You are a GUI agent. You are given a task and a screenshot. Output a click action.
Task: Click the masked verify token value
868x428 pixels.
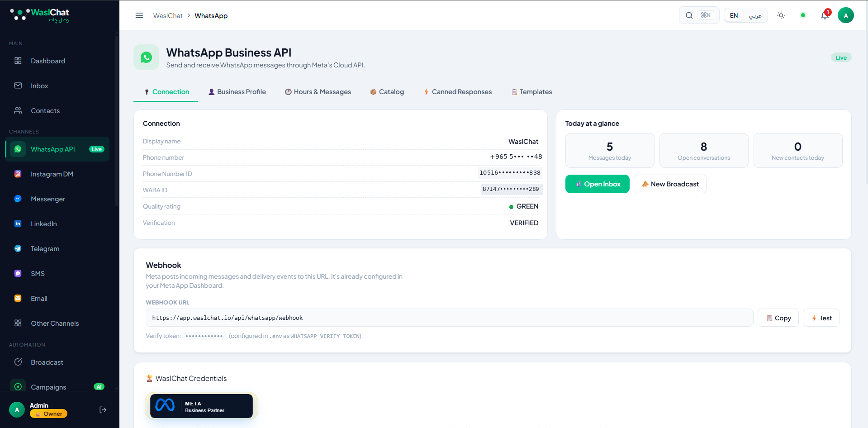(x=204, y=336)
